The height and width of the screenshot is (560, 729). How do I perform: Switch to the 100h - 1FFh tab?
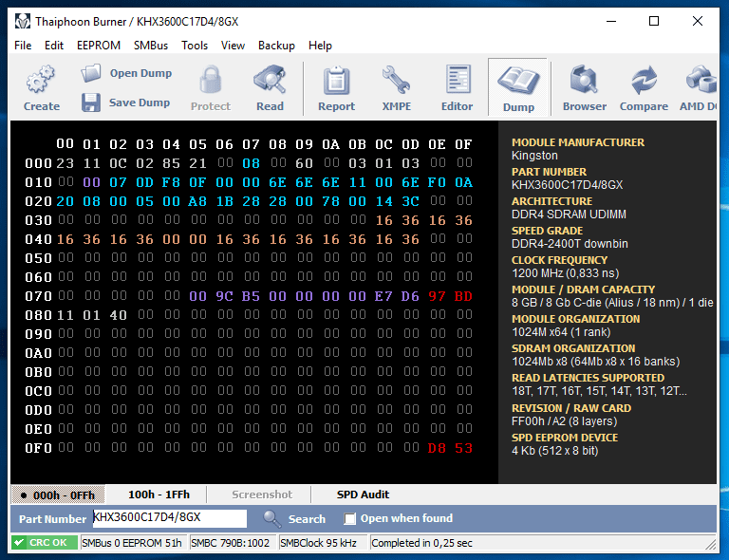[159, 495]
